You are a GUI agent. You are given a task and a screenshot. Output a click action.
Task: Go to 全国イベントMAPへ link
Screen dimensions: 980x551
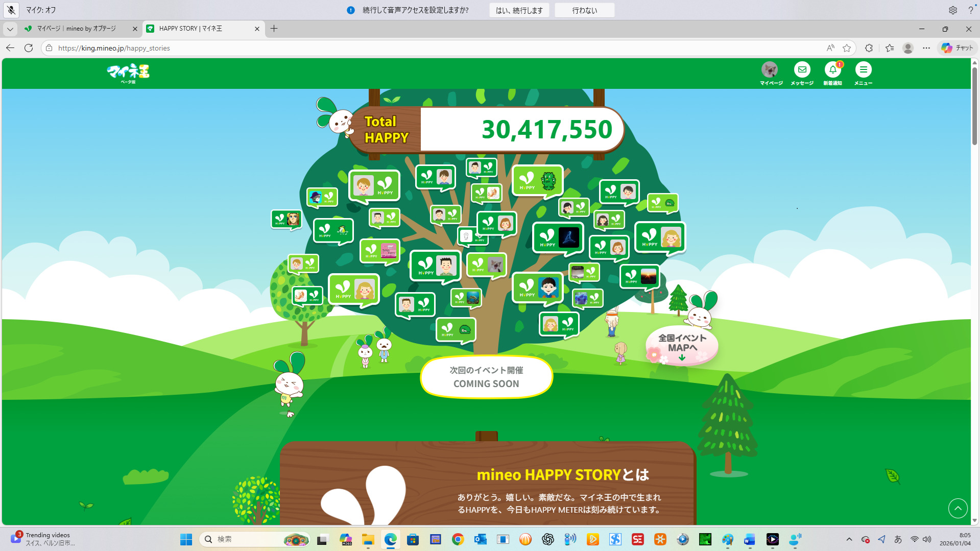click(682, 345)
